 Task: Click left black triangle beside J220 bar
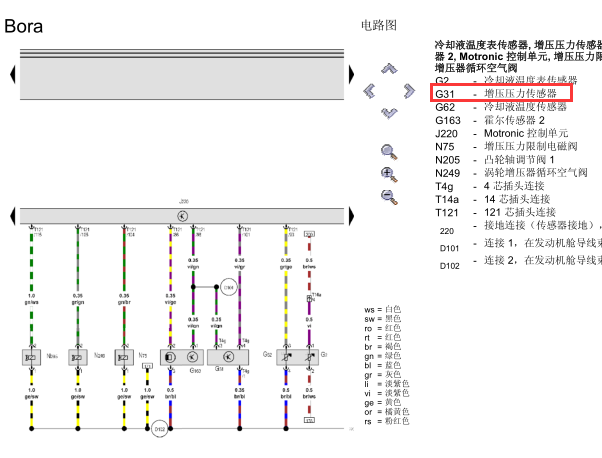coord(13,216)
